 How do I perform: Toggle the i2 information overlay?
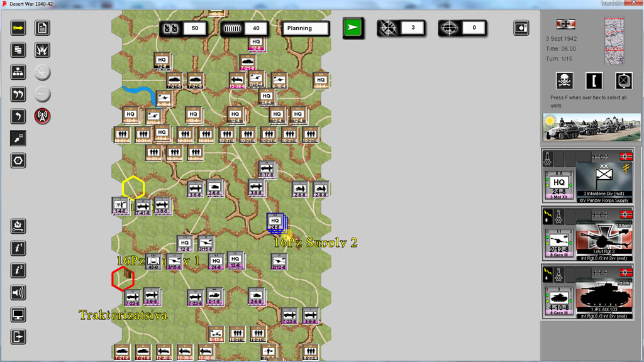[18, 270]
